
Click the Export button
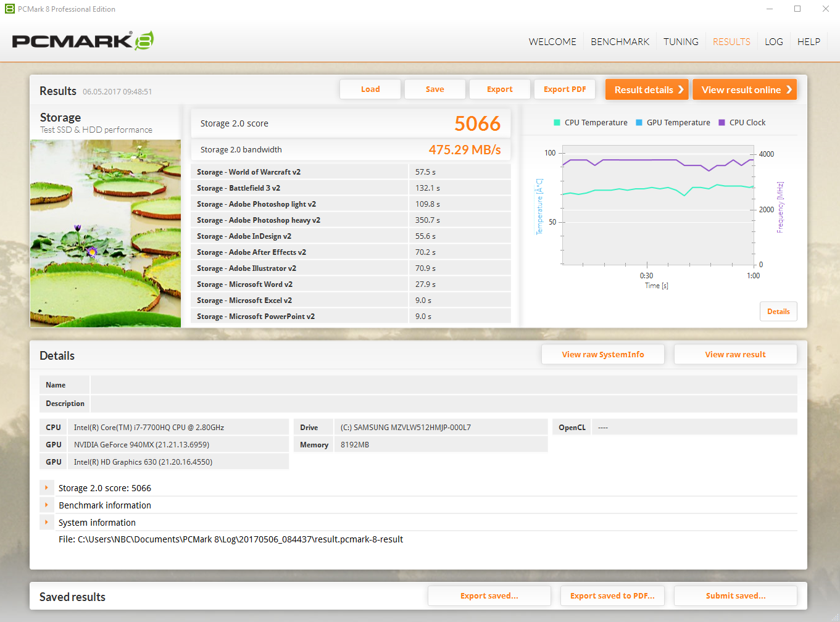[500, 89]
